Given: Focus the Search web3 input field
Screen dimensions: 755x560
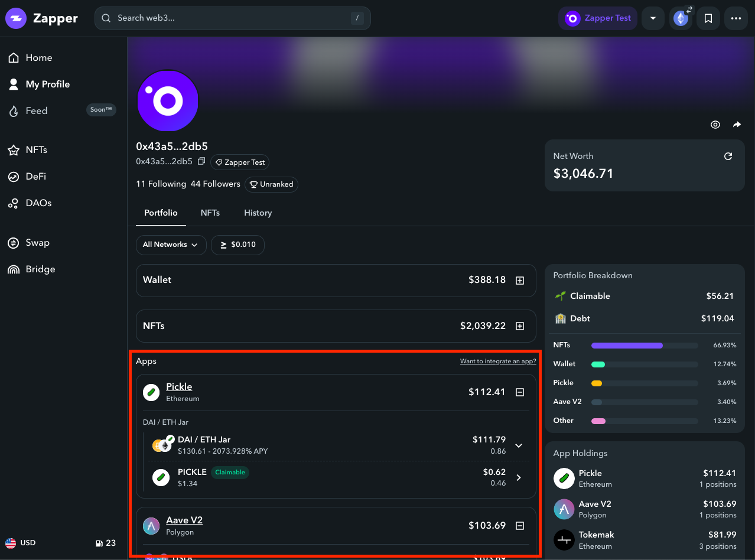Looking at the screenshot, I should tap(233, 18).
